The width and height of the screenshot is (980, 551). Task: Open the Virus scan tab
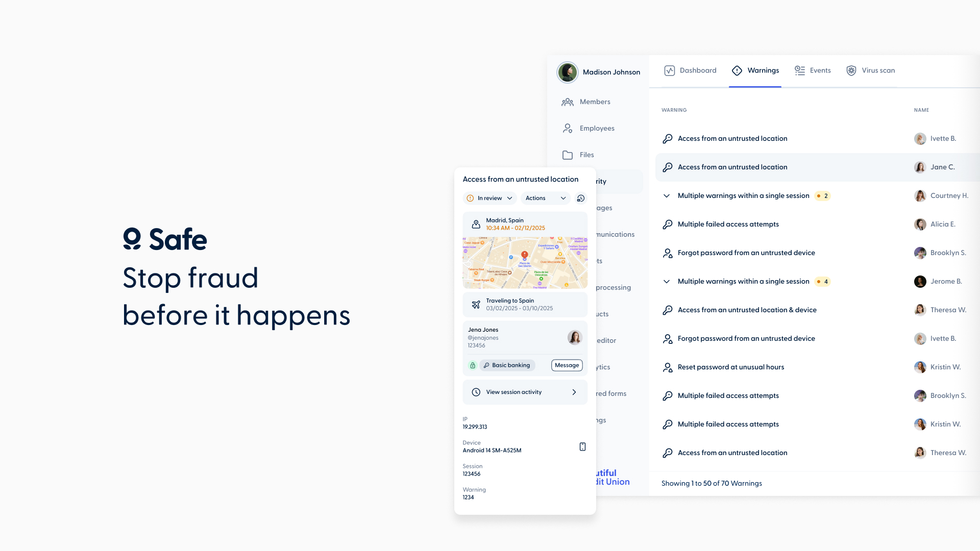870,71
